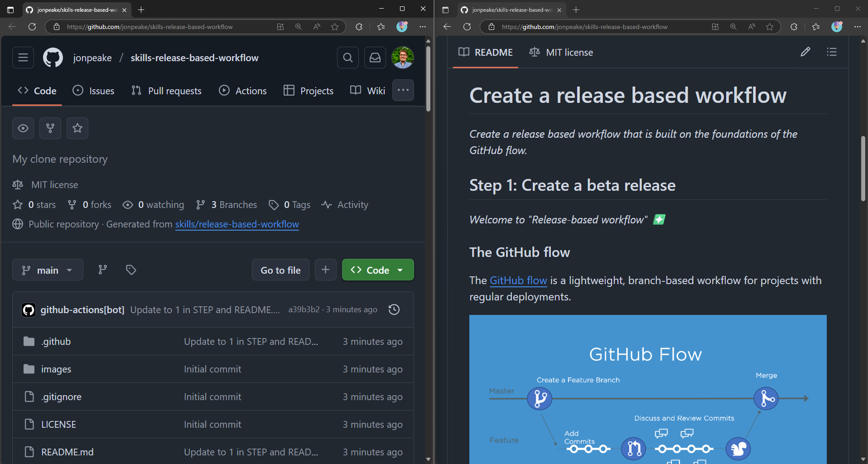
Task: Open the main branch selector dropdown
Action: [x=48, y=270]
